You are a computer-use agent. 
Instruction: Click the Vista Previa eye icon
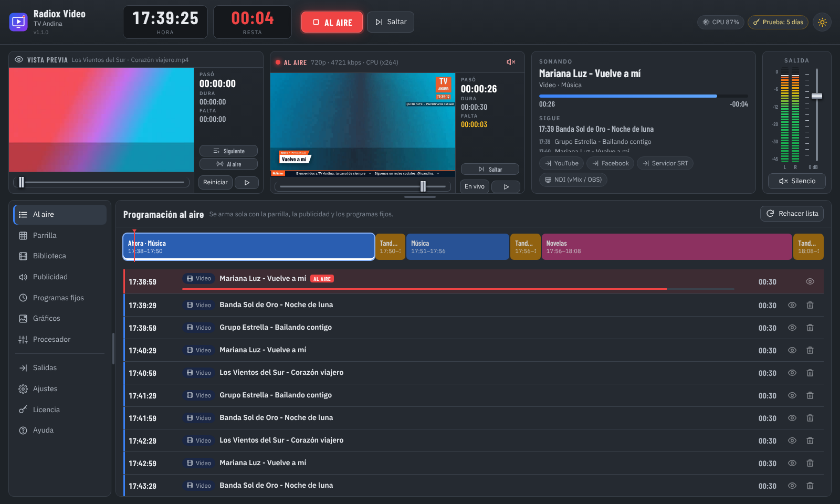pyautogui.click(x=19, y=59)
